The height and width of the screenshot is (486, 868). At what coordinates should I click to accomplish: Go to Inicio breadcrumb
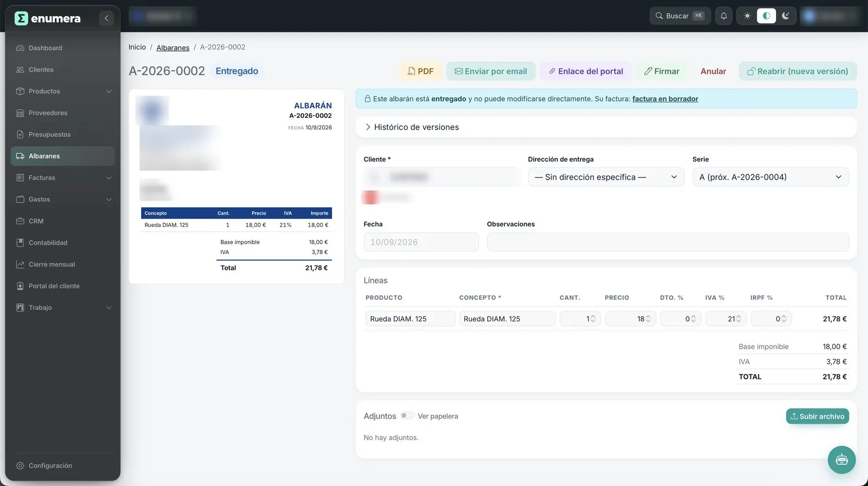[x=137, y=47]
